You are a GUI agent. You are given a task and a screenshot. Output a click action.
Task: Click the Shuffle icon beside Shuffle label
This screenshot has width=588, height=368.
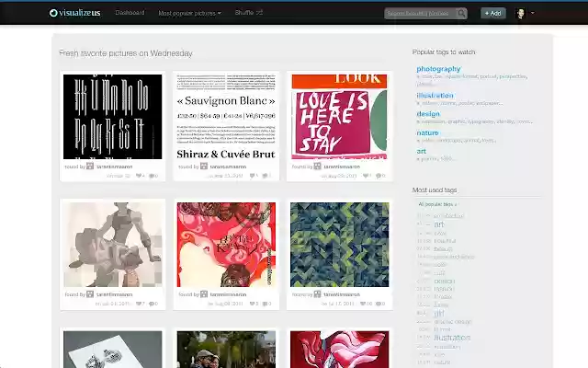[x=259, y=12]
